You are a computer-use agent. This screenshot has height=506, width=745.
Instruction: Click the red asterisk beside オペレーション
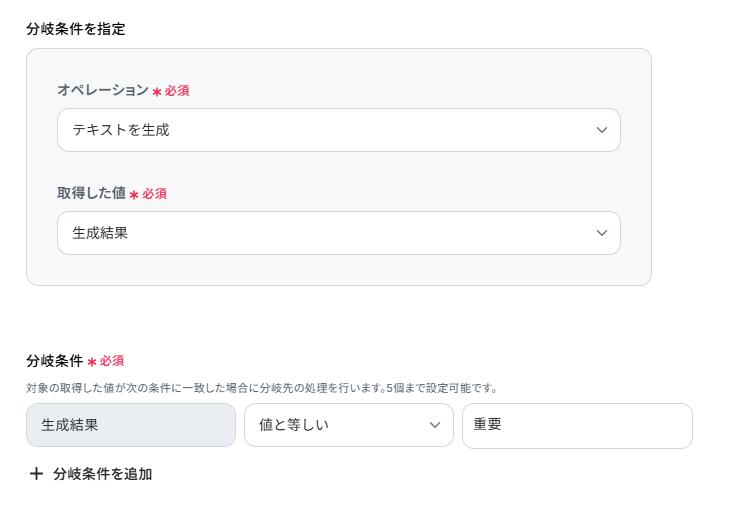[x=157, y=91]
